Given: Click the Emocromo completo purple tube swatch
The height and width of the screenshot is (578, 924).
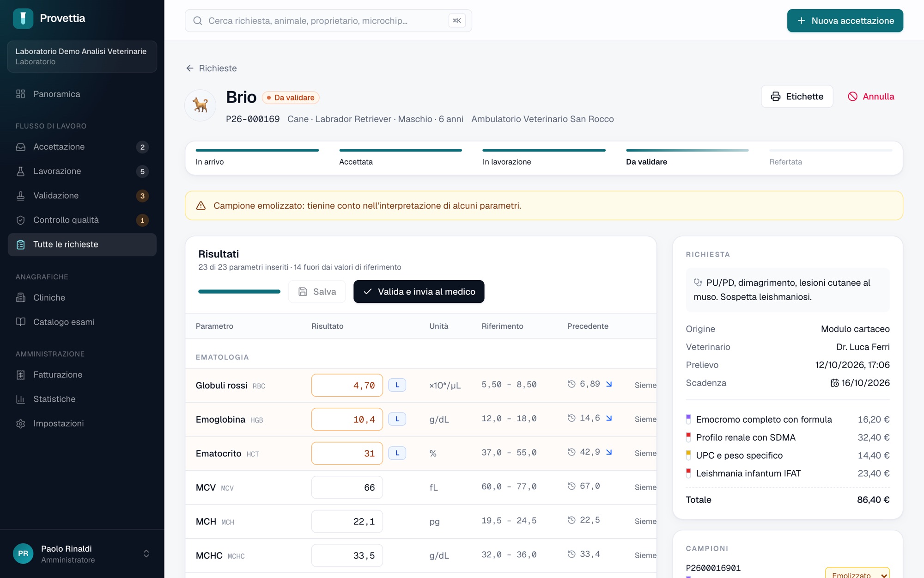Looking at the screenshot, I should coord(688,419).
